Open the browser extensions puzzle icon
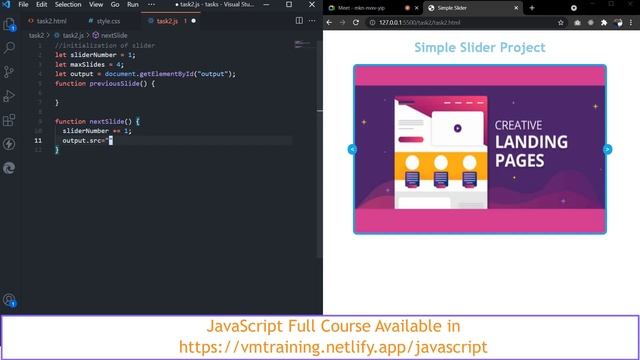Viewport: 640px width, 360px height. (x=604, y=23)
